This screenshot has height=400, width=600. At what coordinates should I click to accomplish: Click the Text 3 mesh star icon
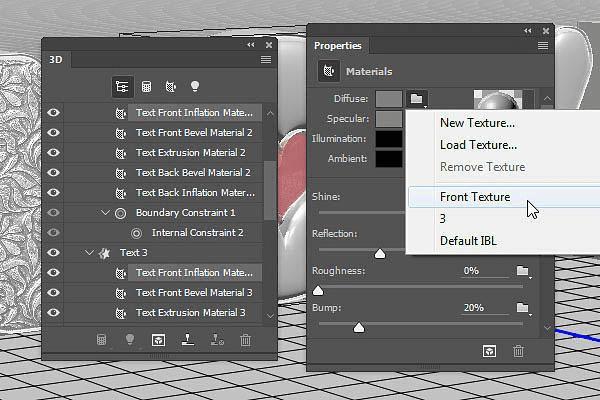click(x=104, y=253)
